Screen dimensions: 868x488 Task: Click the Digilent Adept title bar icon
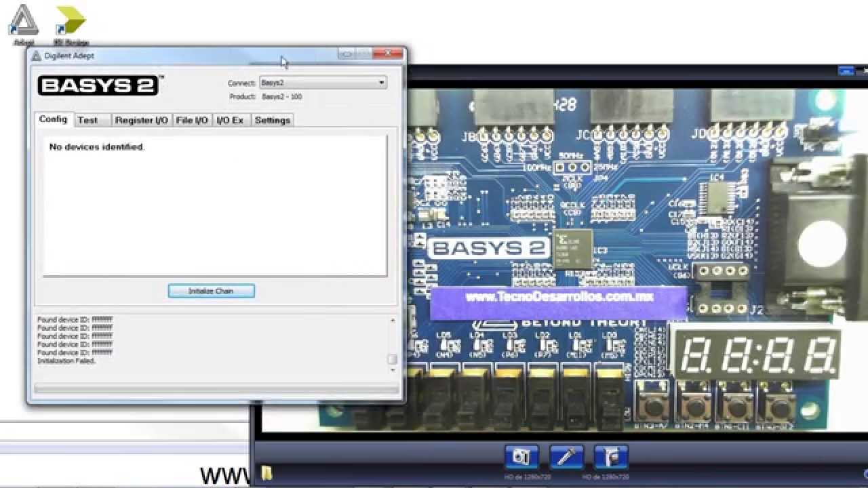coord(37,56)
